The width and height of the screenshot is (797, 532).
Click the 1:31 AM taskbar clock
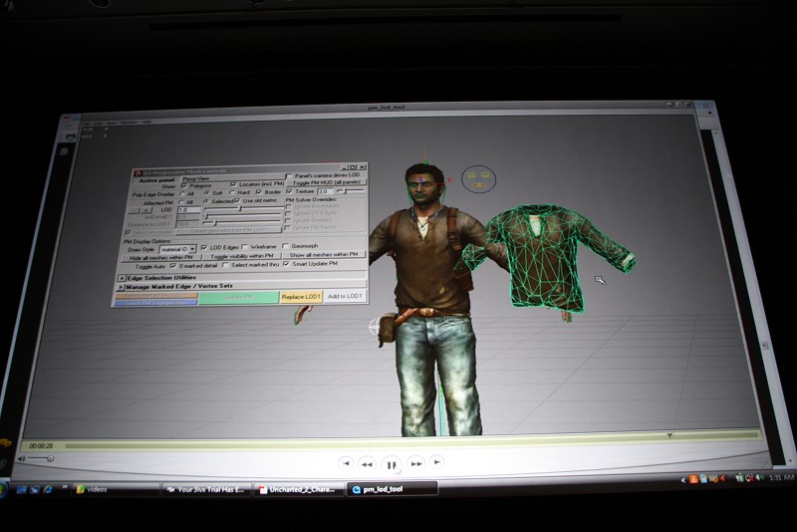[x=781, y=477]
